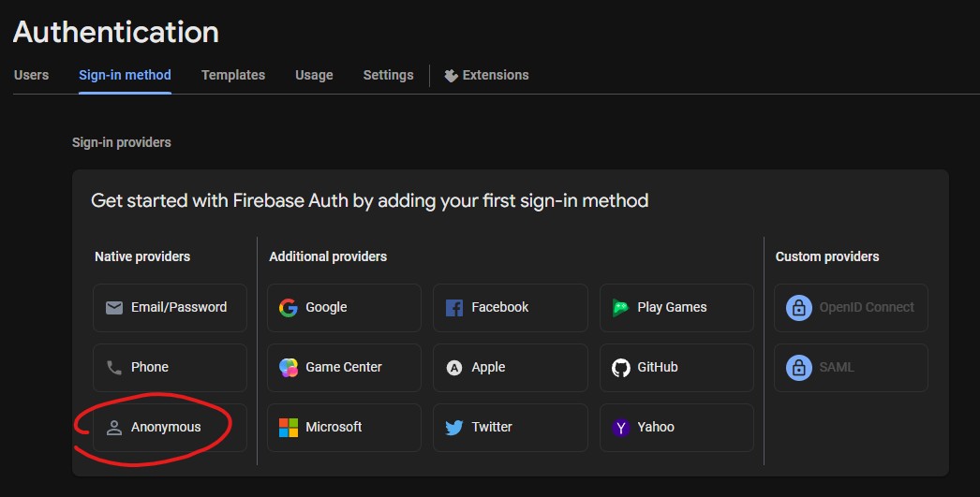Click the Native providers heading
This screenshot has height=497, width=980.
pos(142,256)
